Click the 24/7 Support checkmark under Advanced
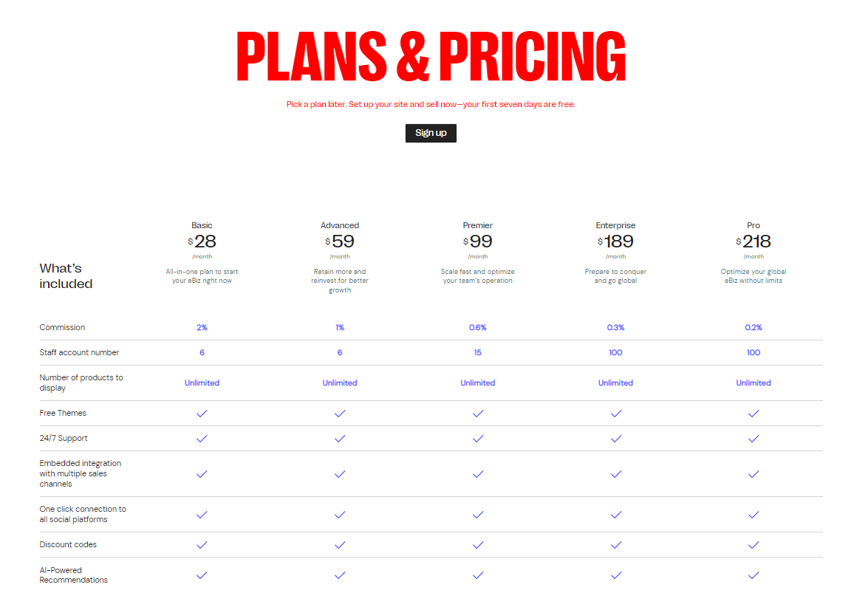 pos(340,438)
